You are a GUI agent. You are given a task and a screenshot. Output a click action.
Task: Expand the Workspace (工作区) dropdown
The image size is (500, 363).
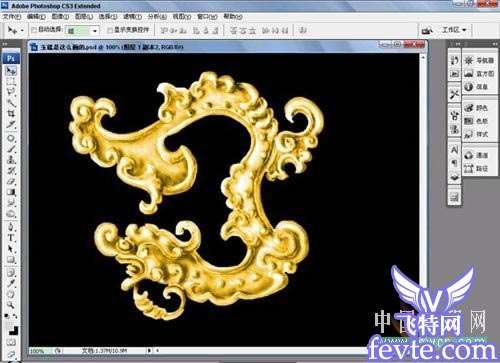[x=454, y=30]
